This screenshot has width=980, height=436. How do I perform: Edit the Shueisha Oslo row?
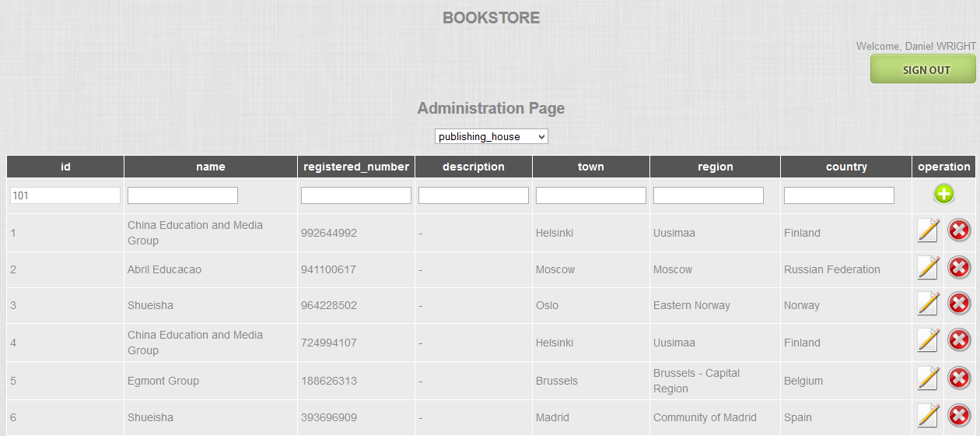pyautogui.click(x=928, y=304)
